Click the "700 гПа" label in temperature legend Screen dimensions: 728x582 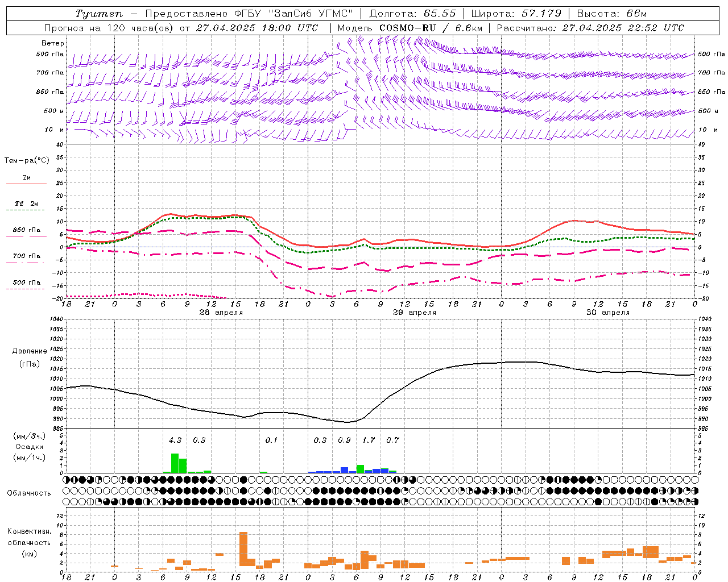pyautogui.click(x=27, y=256)
